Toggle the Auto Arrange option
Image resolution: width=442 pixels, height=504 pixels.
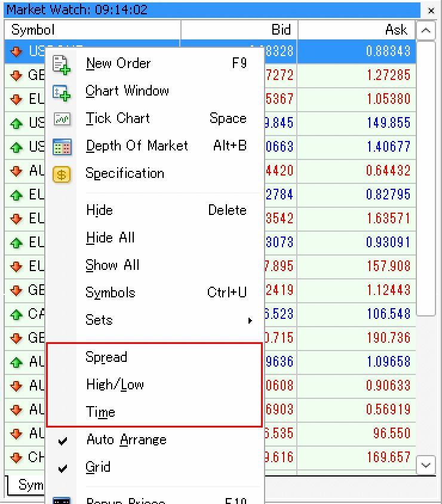pos(126,440)
